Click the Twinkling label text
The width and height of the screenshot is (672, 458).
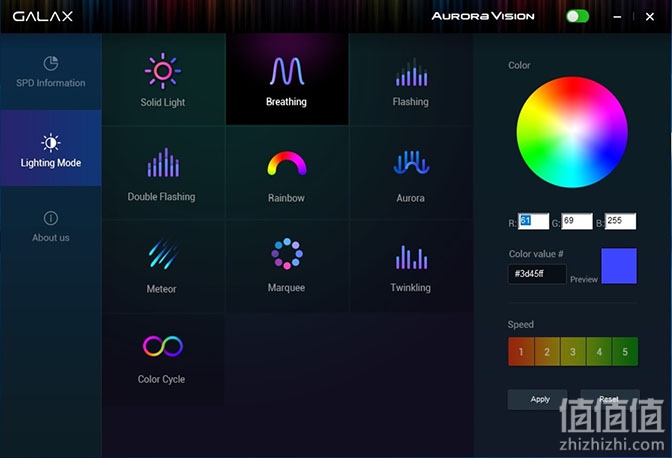coord(411,287)
